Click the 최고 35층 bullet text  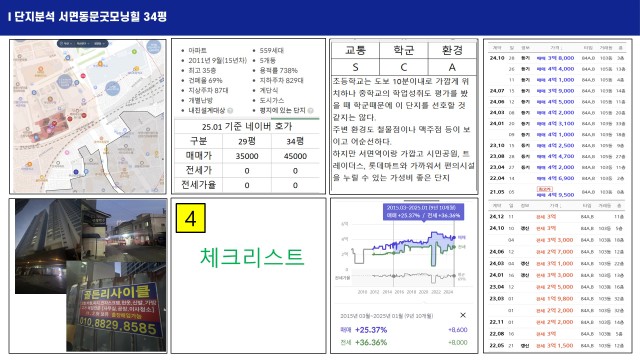[x=202, y=70]
